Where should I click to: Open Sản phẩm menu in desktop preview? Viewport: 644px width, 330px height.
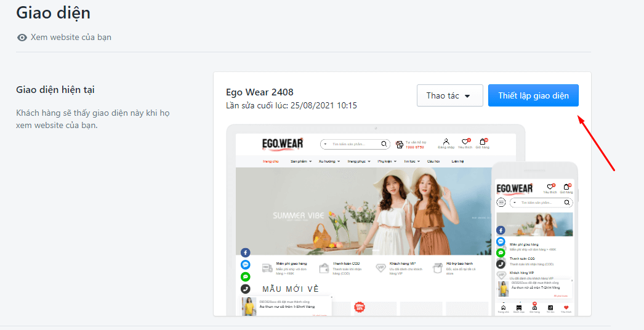pos(301,161)
